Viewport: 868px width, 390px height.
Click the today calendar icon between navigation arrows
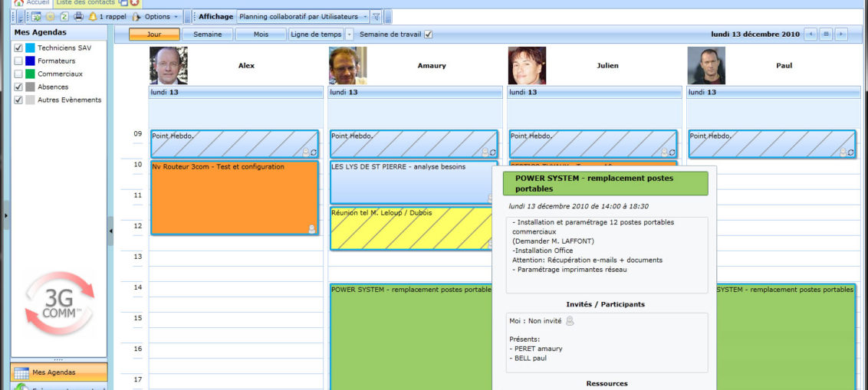pos(826,34)
